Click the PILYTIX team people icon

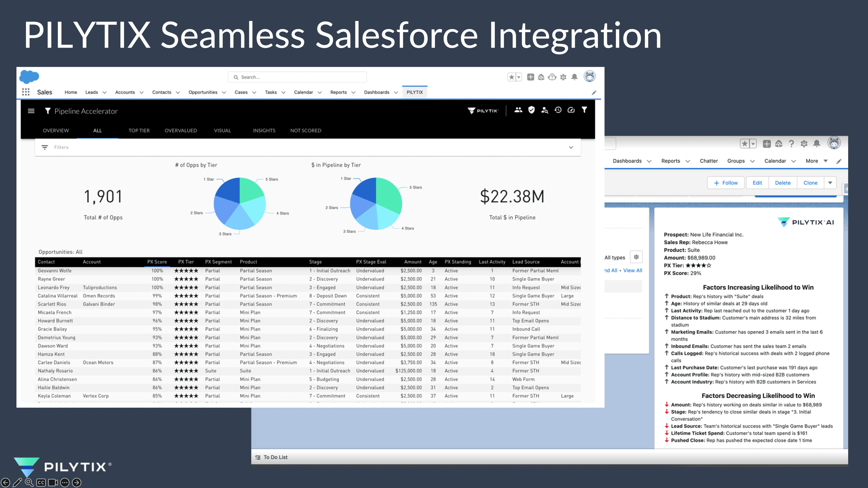518,110
